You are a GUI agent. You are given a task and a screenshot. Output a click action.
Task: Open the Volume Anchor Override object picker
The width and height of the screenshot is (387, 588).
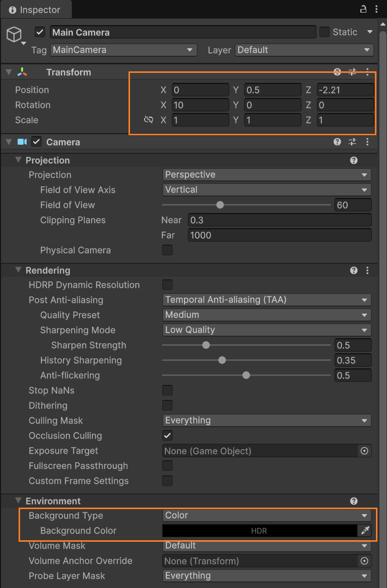pos(365,561)
